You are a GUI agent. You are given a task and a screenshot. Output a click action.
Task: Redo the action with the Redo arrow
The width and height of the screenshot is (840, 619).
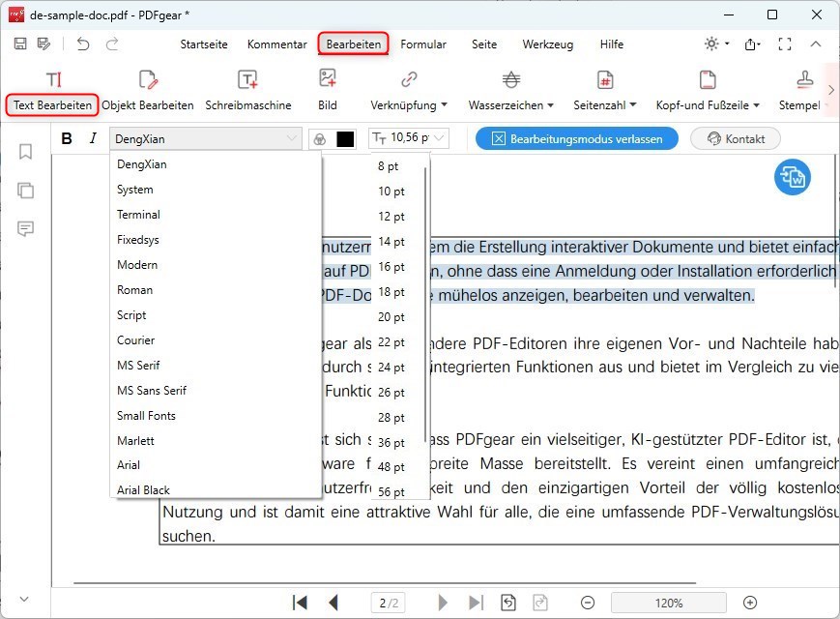point(112,44)
